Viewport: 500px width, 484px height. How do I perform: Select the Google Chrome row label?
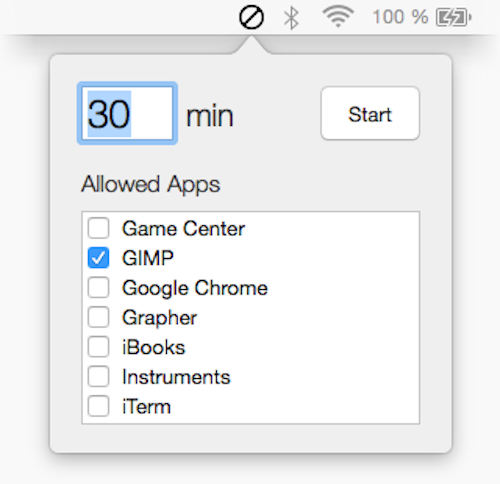[195, 288]
